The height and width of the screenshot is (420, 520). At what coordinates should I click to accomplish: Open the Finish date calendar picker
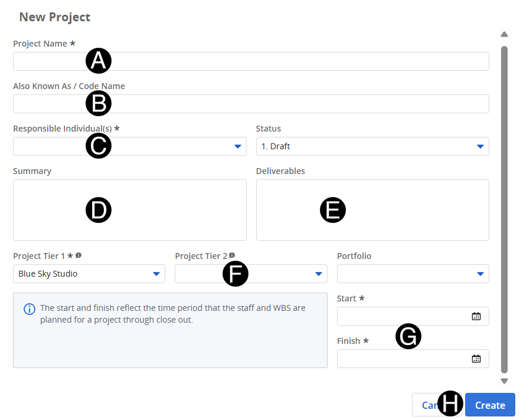[476, 359]
